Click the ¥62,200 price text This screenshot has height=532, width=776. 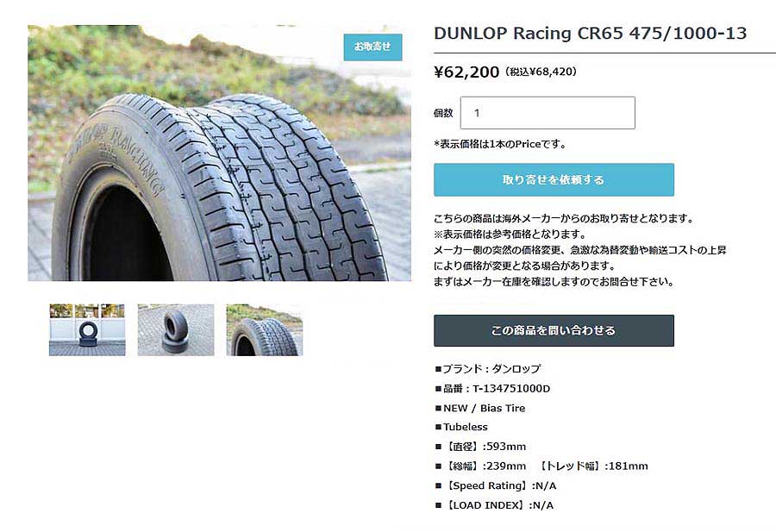[x=466, y=72]
